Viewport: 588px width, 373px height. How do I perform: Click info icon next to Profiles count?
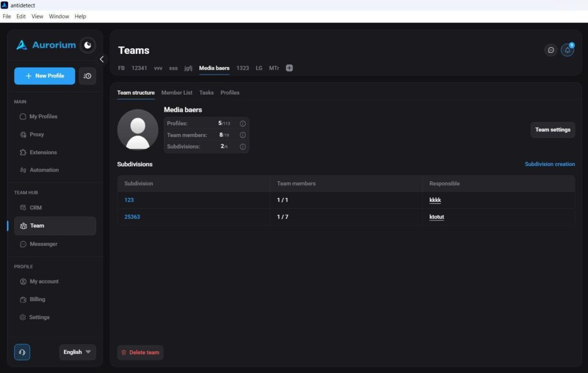(x=243, y=123)
